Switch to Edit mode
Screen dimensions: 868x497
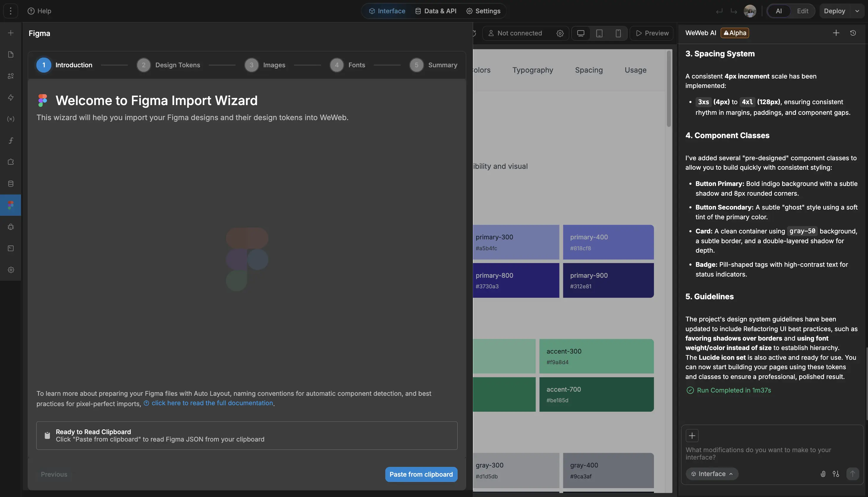tap(802, 11)
